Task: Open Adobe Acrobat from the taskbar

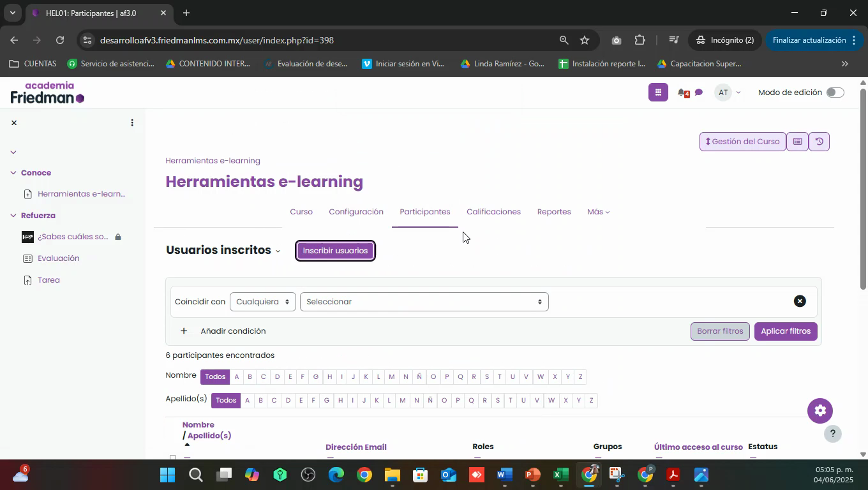Action: click(x=673, y=475)
